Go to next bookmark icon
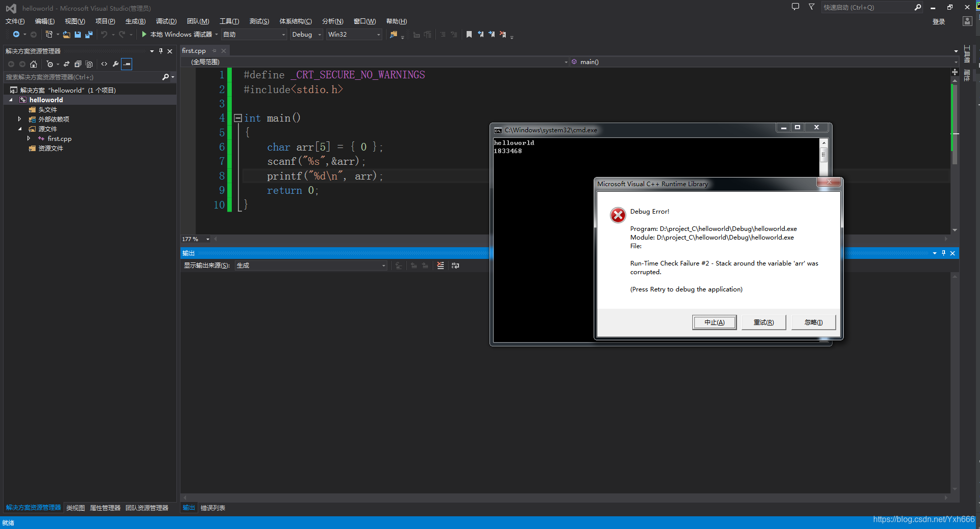Image resolution: width=980 pixels, height=529 pixels. (492, 35)
